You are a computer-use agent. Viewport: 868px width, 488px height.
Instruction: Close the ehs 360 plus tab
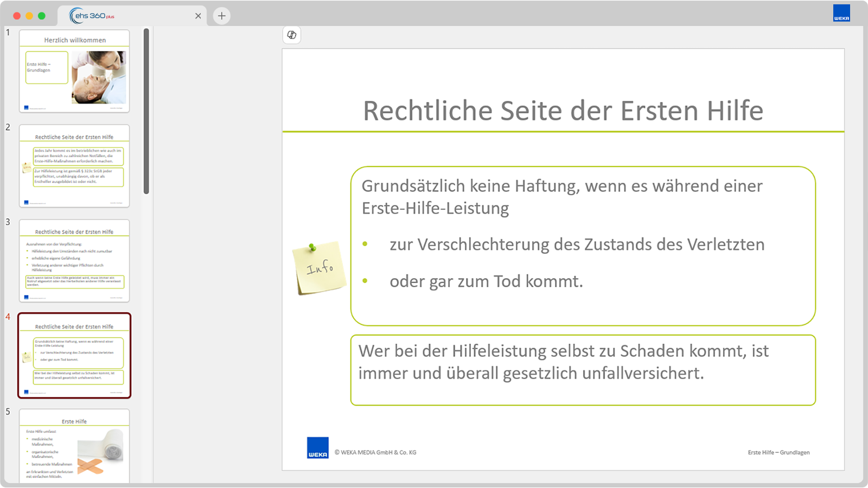tap(198, 16)
